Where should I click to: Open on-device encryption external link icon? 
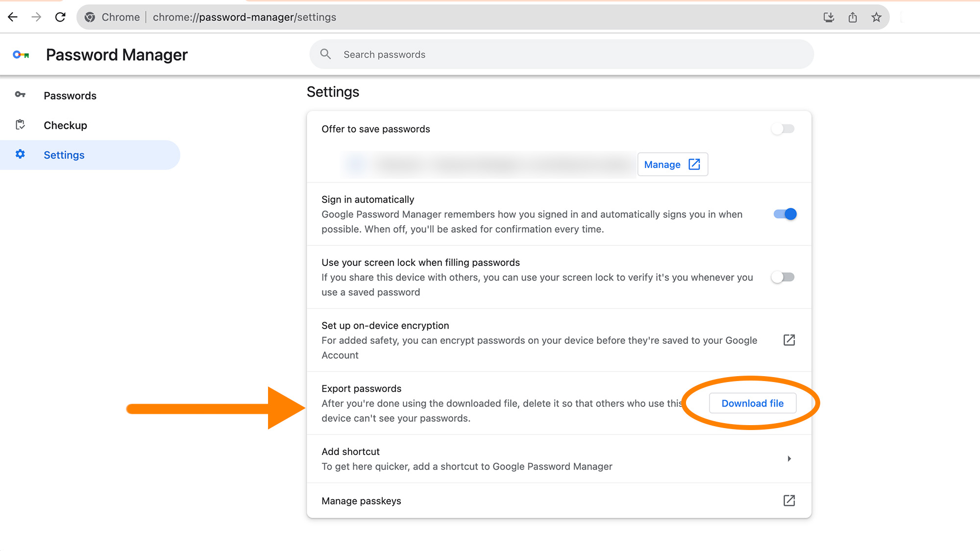(x=789, y=340)
